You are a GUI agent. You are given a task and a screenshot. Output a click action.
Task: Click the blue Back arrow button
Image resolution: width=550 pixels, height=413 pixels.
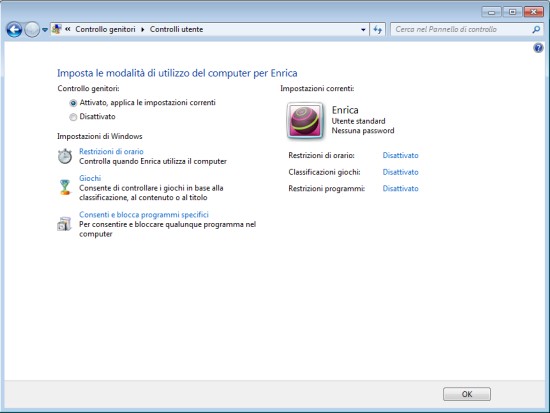(14, 29)
